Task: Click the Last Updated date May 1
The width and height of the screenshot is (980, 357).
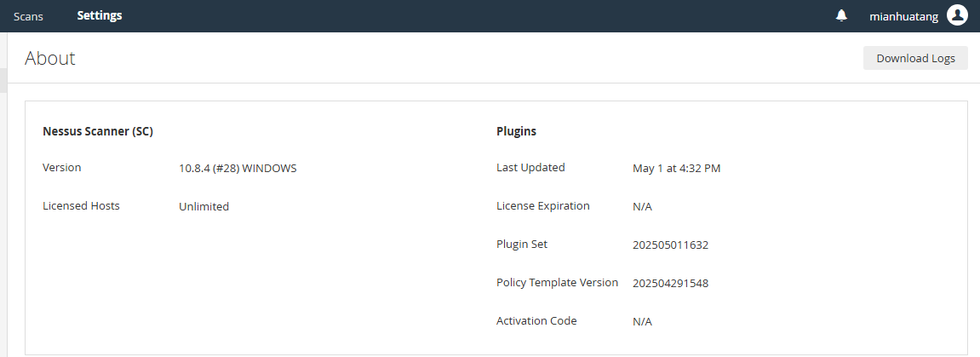Action: 676,168
